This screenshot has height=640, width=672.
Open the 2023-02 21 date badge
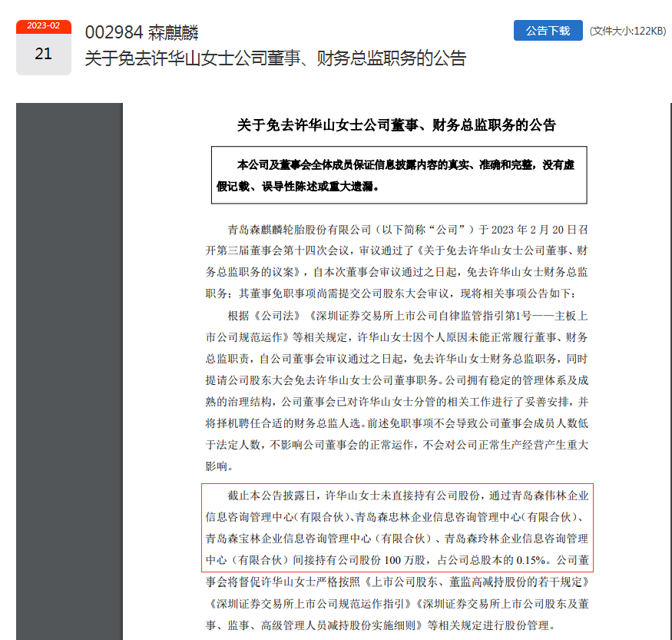pos(44,48)
